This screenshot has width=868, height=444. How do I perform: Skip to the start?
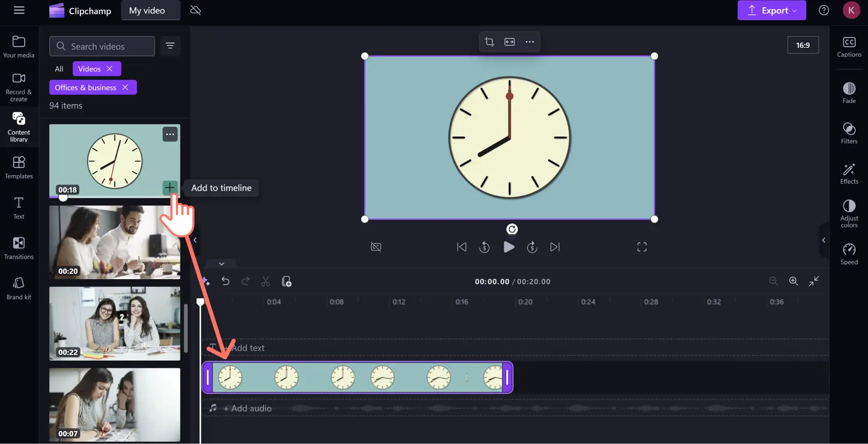point(462,247)
